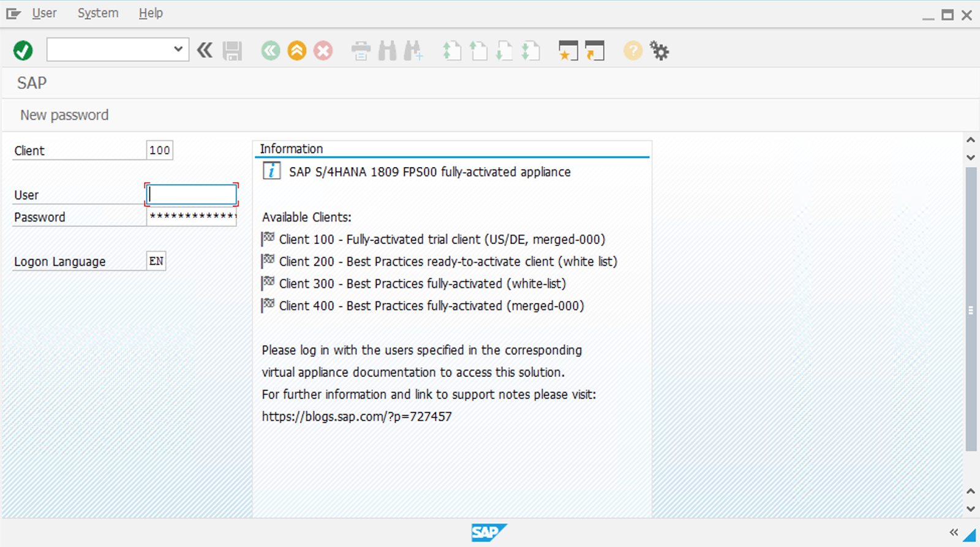The image size is (980, 547).
Task: Click the blue triangle in the status bar corner
Action: [x=969, y=534]
